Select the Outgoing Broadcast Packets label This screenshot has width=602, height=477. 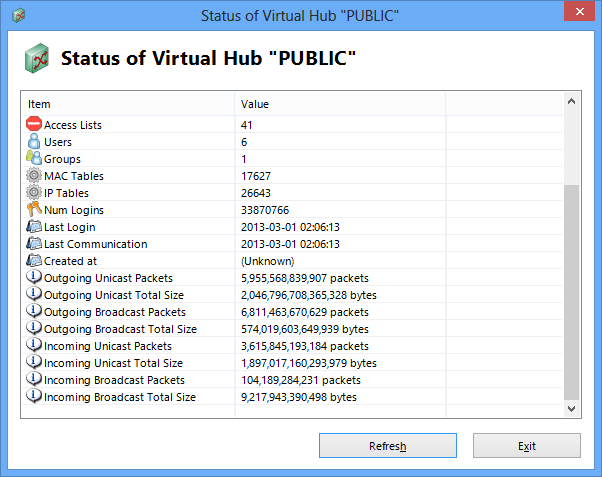click(115, 312)
